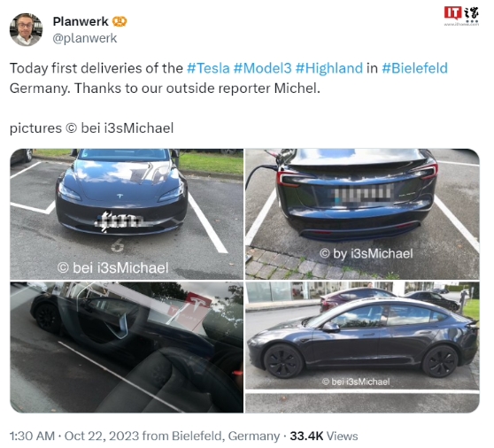This screenshot has height=448, width=494.
Task: Enlarge the side profile car photo
Action: tap(362, 347)
